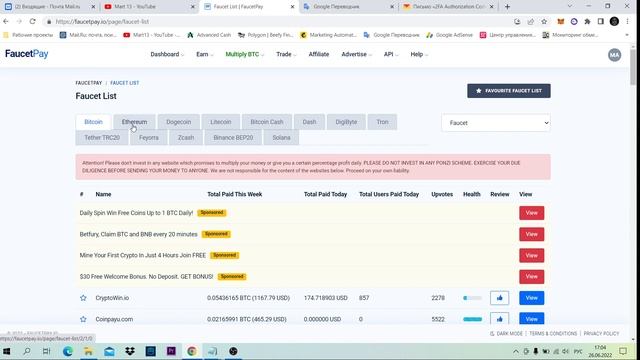Upvote Coinpayu.com with thumbs-up button
The image size is (640, 360).
coord(499,319)
